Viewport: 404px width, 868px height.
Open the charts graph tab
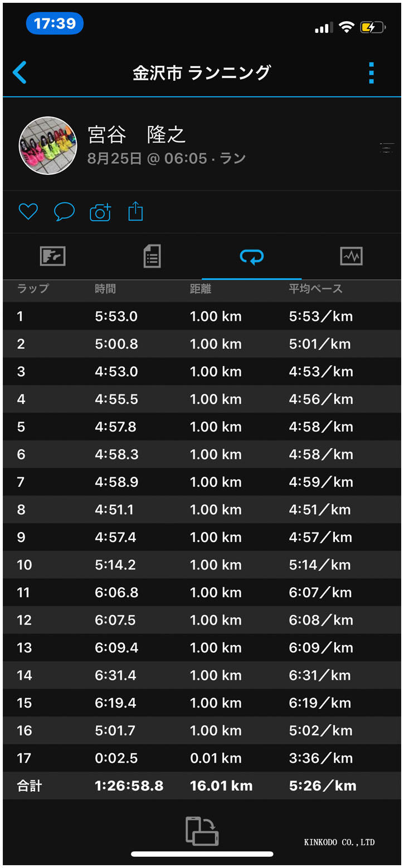(x=351, y=256)
